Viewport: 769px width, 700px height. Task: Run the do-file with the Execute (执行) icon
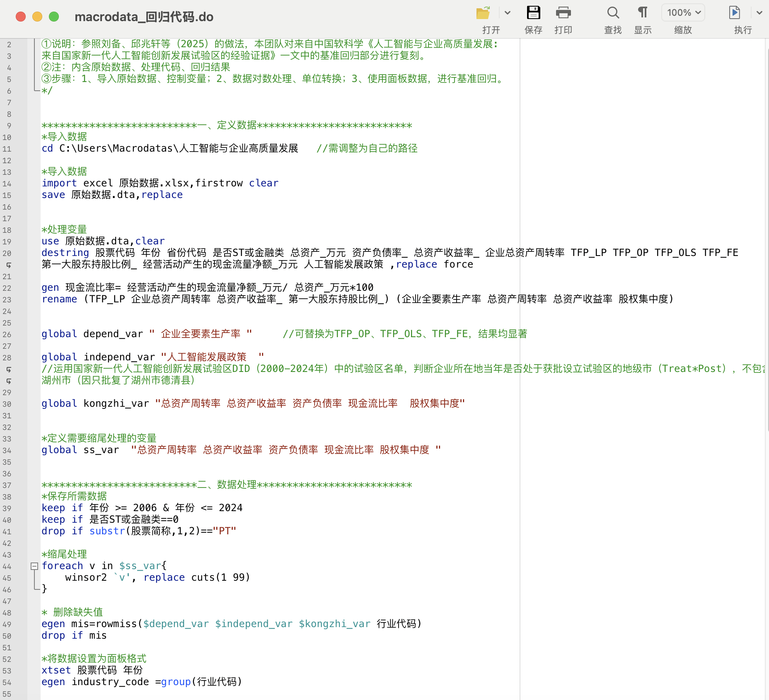pos(734,13)
